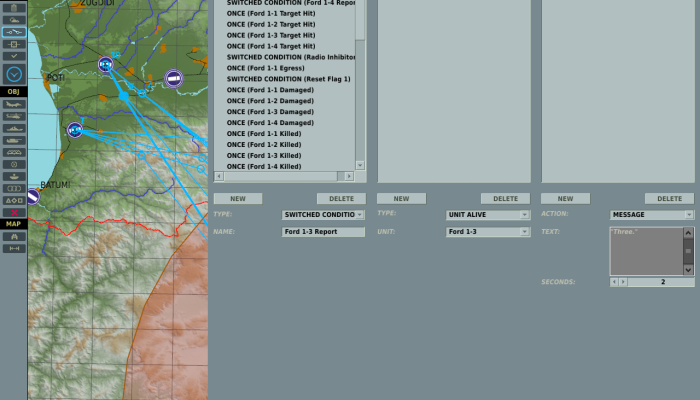Click New under the actions list
The height and width of the screenshot is (400, 700).
(565, 199)
